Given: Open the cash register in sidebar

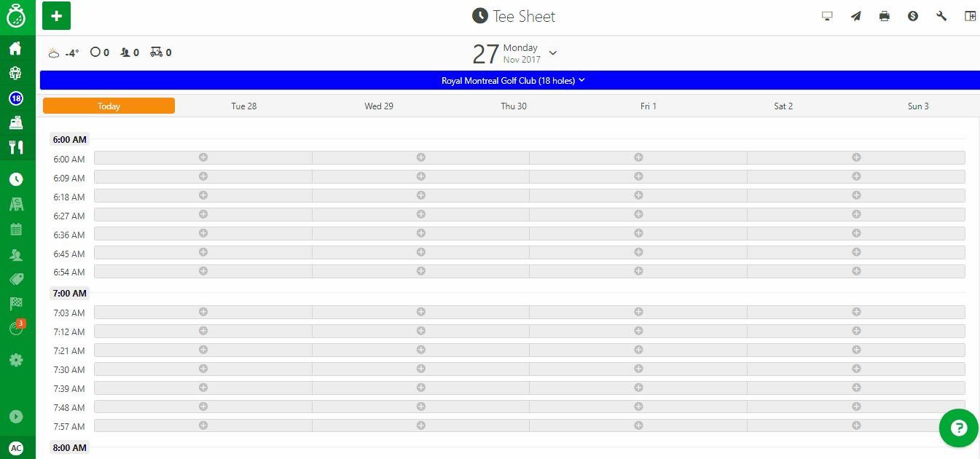Looking at the screenshot, I should click(16, 122).
